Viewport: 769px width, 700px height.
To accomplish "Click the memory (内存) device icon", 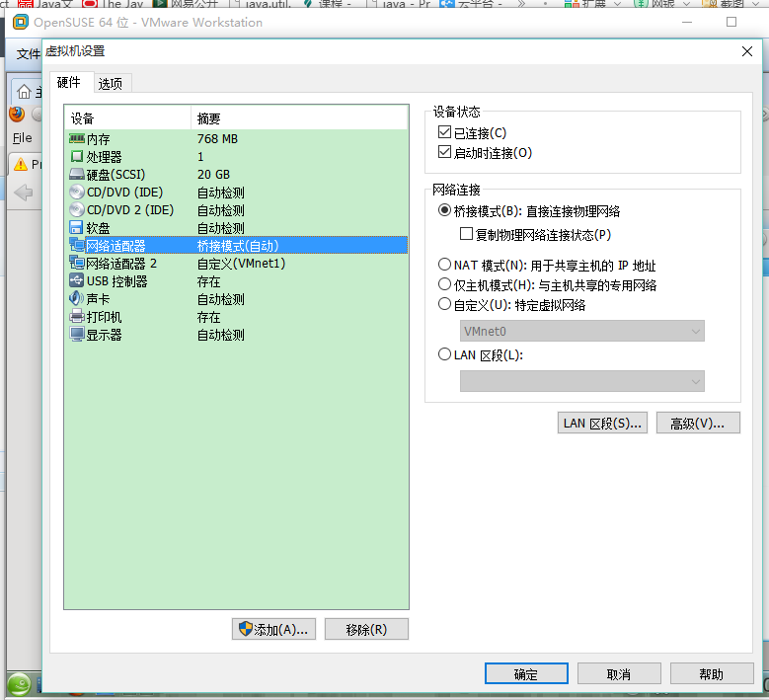I will pyautogui.click(x=77, y=139).
